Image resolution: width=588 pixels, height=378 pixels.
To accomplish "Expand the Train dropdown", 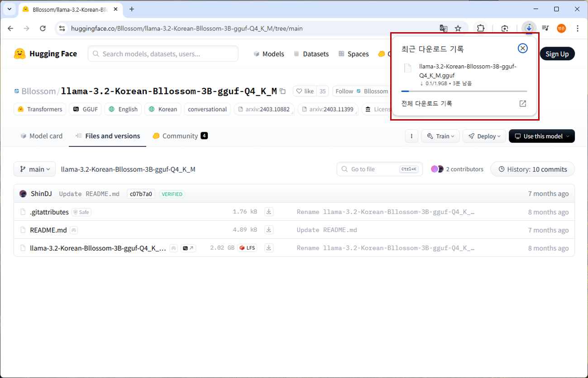I will 440,136.
